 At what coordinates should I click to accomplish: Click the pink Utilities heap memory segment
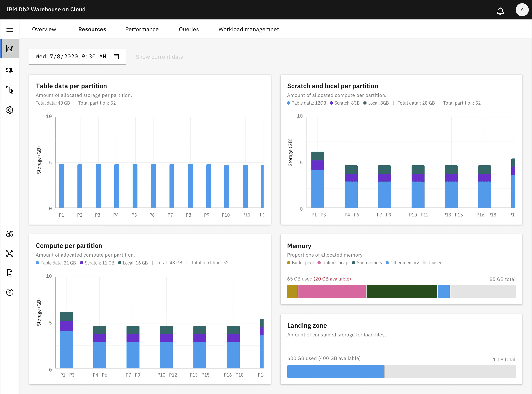(x=332, y=291)
